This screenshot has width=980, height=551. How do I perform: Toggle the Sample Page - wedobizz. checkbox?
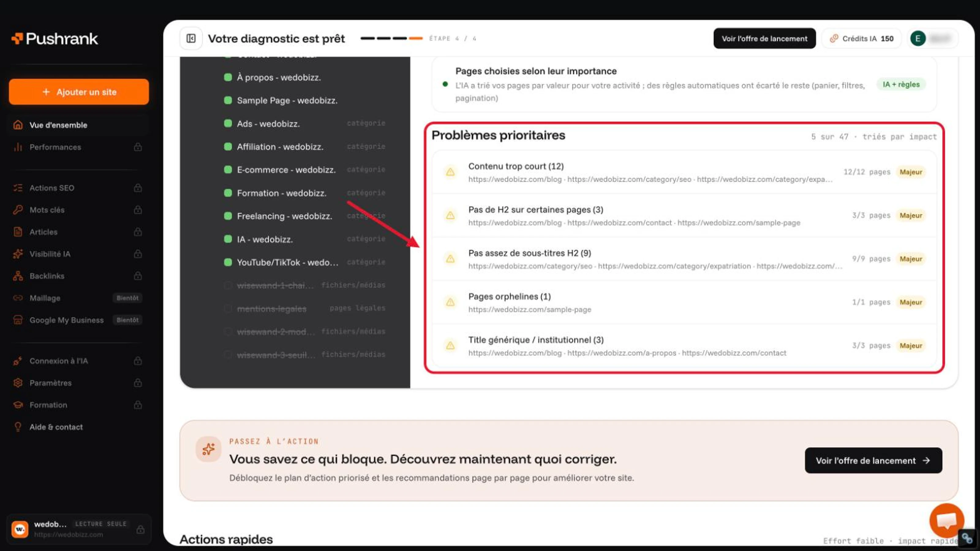(228, 100)
